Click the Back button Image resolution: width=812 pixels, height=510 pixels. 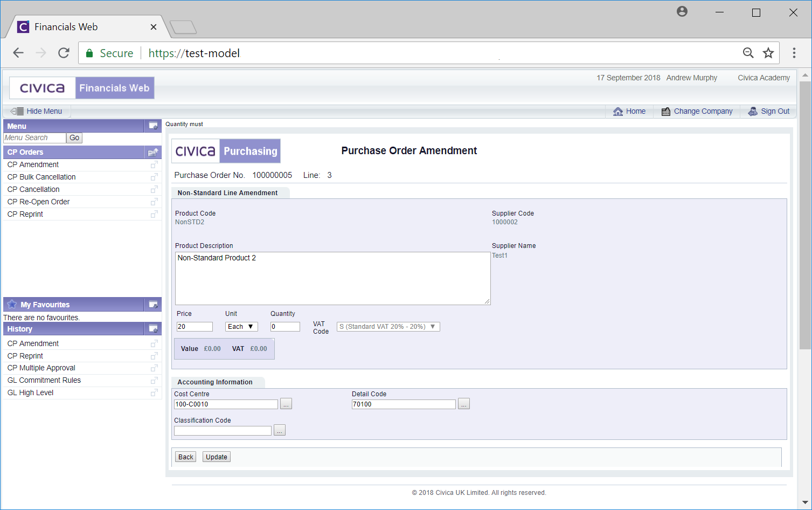[x=186, y=457]
